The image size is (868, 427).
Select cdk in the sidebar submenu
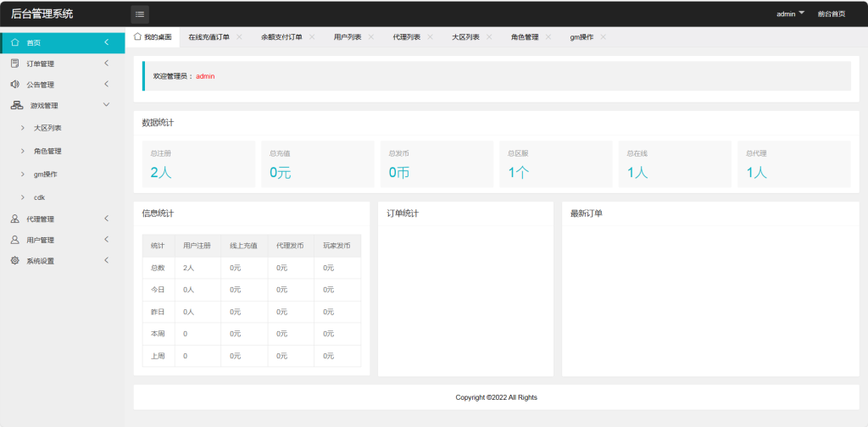point(39,197)
